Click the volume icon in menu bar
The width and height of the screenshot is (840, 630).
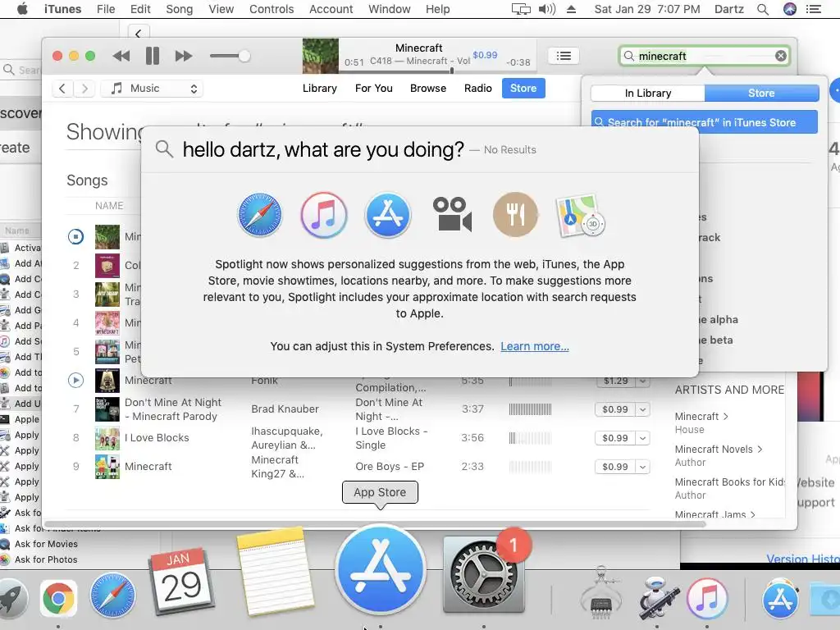click(x=547, y=9)
